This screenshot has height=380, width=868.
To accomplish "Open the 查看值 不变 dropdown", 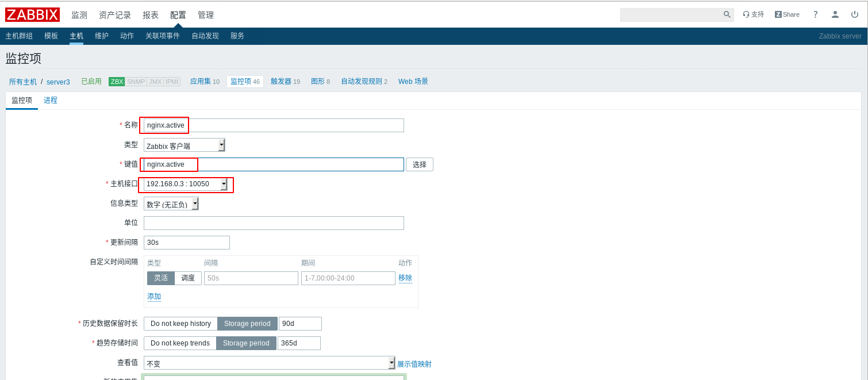I will pos(270,363).
